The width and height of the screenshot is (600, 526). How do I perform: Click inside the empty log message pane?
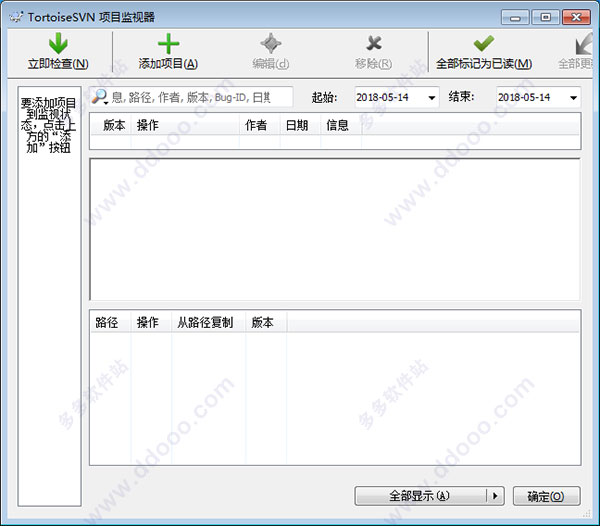(x=335, y=229)
